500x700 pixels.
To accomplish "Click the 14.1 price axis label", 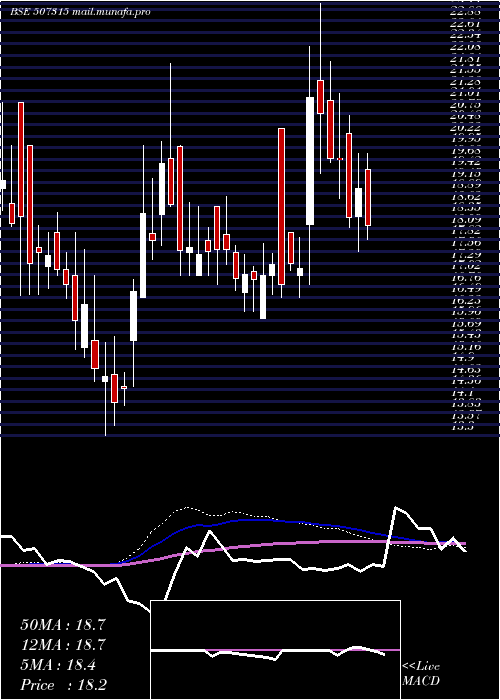I will pos(462,393).
